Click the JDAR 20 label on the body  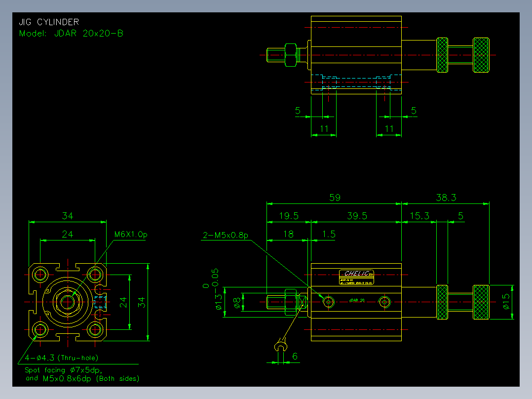point(357,300)
